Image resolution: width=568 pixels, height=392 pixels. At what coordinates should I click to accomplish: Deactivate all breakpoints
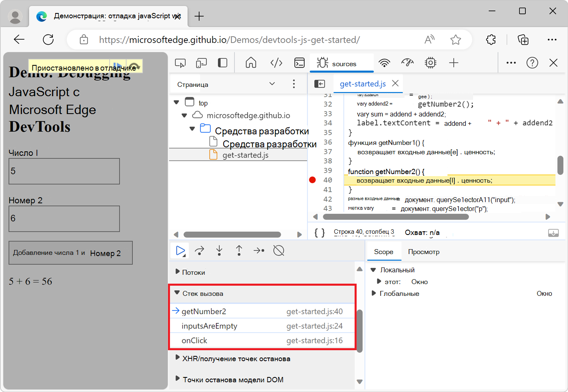279,251
